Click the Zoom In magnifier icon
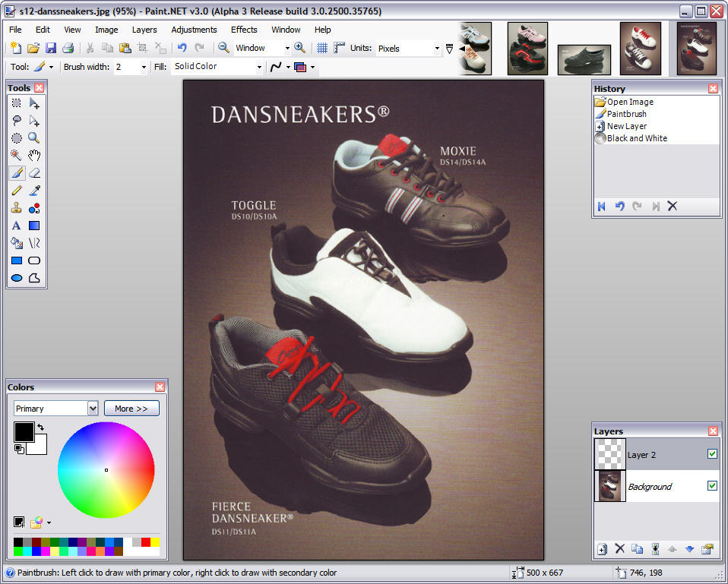This screenshot has width=728, height=584. 300,48
